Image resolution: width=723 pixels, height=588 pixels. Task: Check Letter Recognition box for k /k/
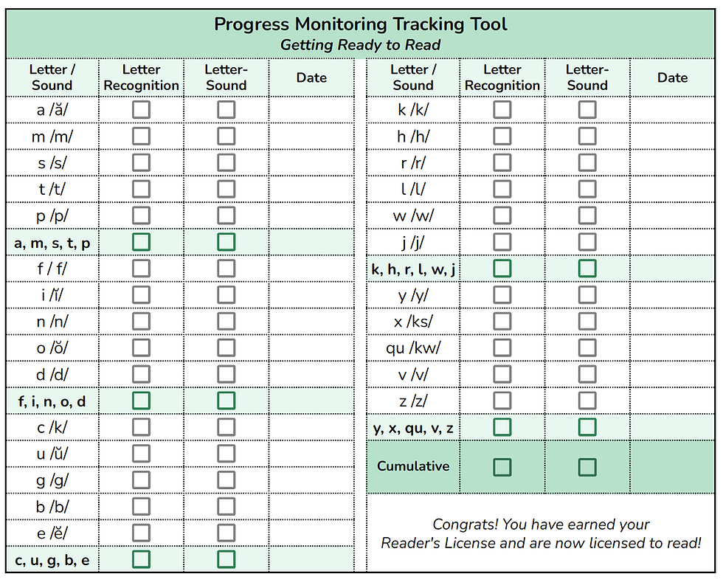(x=502, y=110)
